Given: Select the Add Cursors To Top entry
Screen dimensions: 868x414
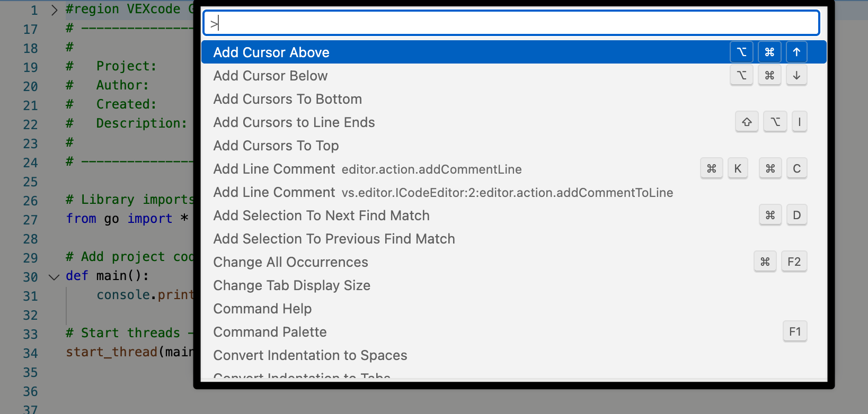Looking at the screenshot, I should (x=276, y=146).
